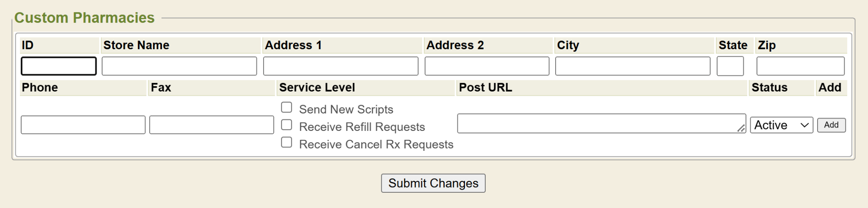868x208 pixels.
Task: Click the Zip code field
Action: coord(800,66)
